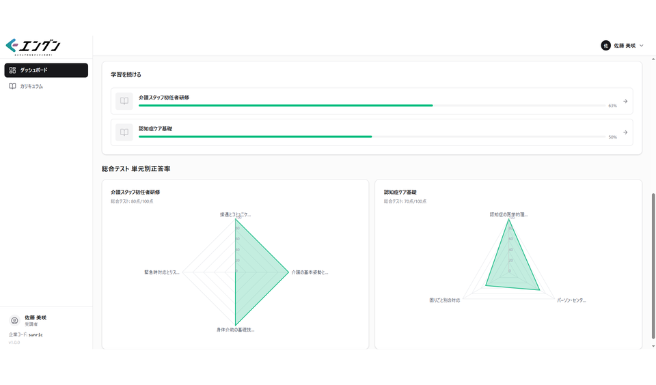This screenshot has height=385, width=656.
Task: Click the top-right 佐藤 美咲 name
Action: (624, 46)
